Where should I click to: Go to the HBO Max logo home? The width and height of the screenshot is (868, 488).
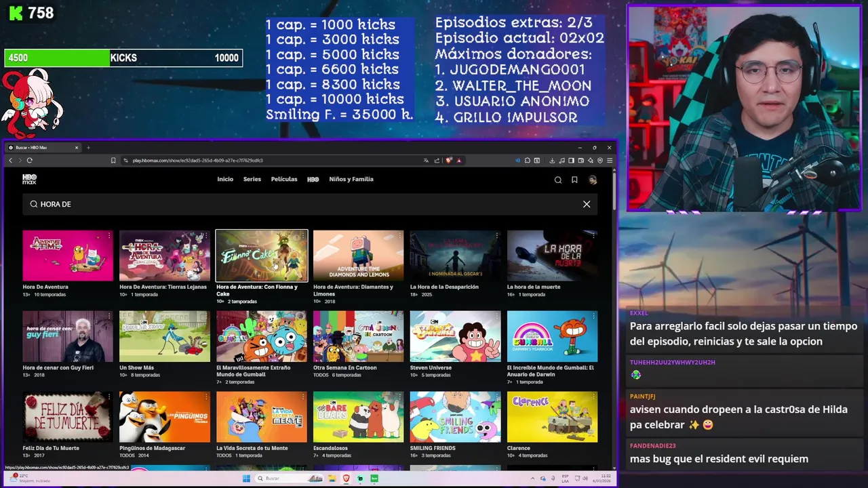click(x=29, y=180)
